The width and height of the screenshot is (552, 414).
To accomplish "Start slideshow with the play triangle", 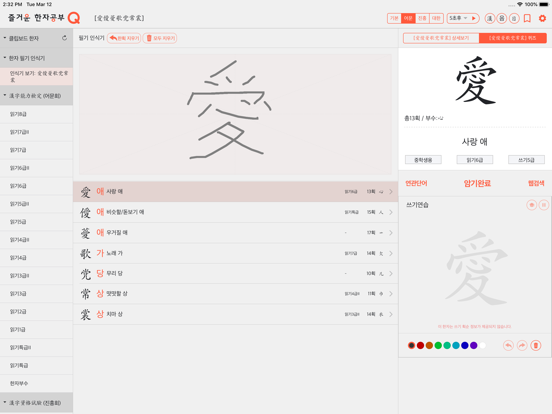I will tap(474, 18).
